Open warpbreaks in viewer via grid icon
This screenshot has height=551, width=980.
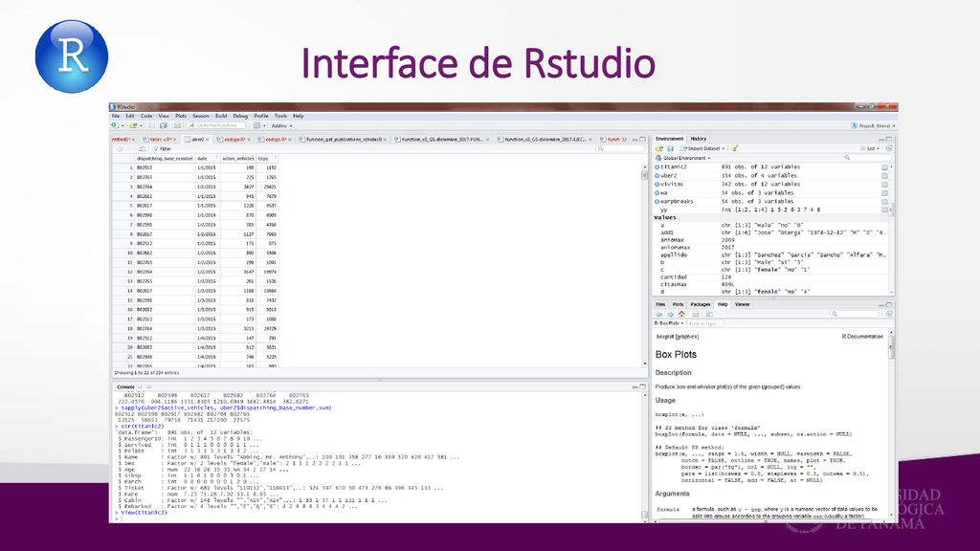pos(884,201)
